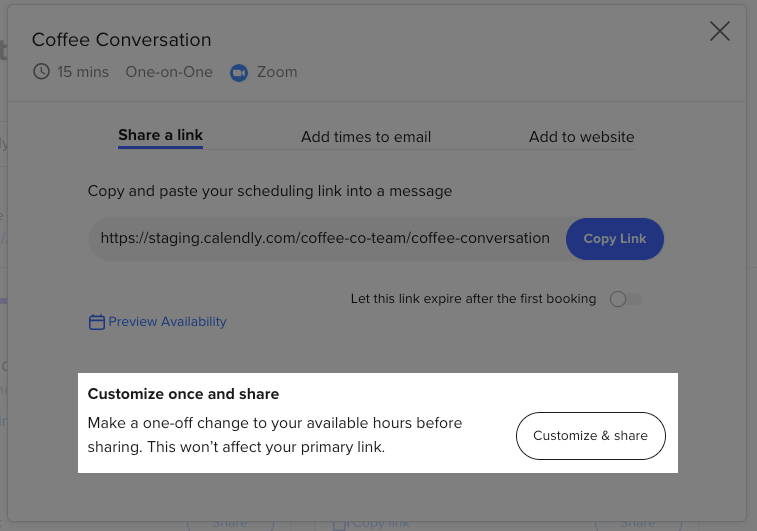The image size is (757, 531).
Task: Click the 'Coffee Conversation' title
Action: pyautogui.click(x=122, y=40)
